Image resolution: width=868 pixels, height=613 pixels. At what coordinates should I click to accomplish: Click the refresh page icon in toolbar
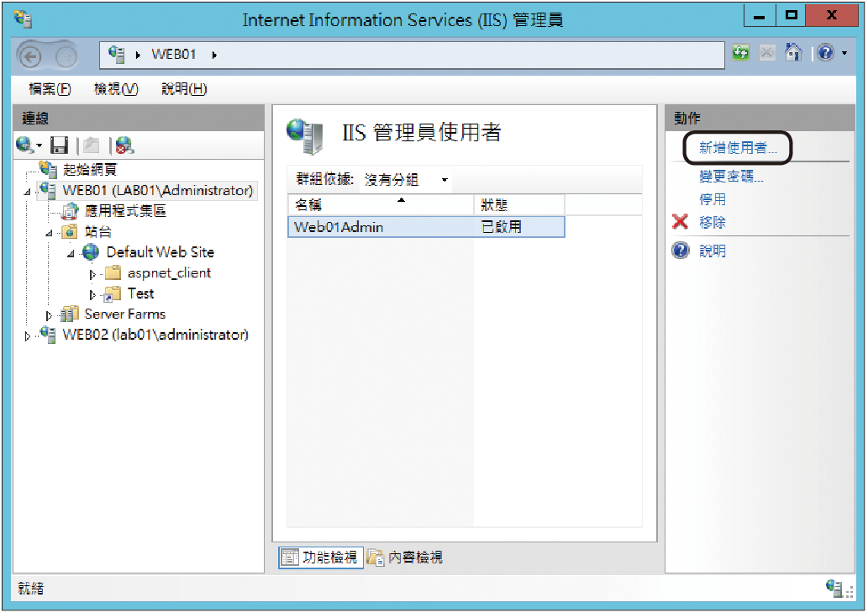point(740,53)
